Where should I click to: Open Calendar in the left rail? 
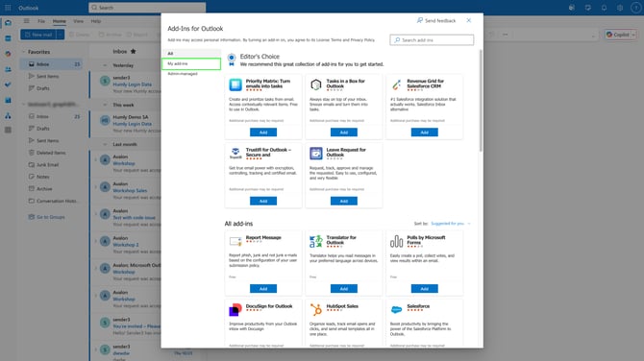(8, 38)
